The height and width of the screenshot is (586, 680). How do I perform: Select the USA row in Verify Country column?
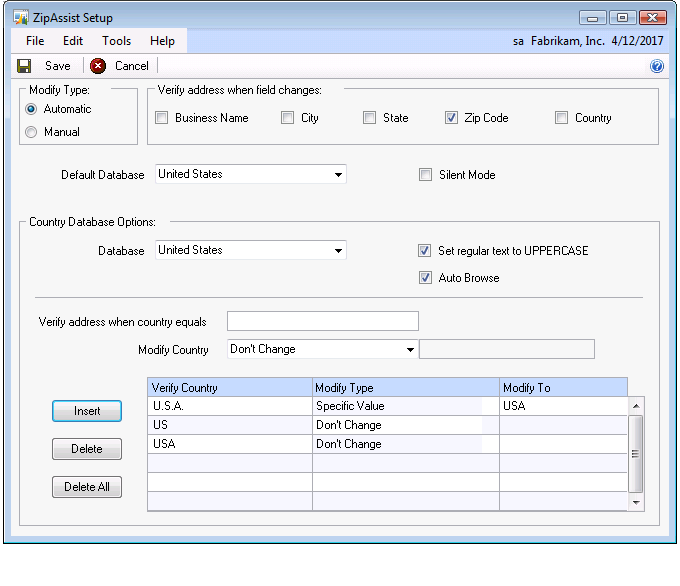[230, 444]
